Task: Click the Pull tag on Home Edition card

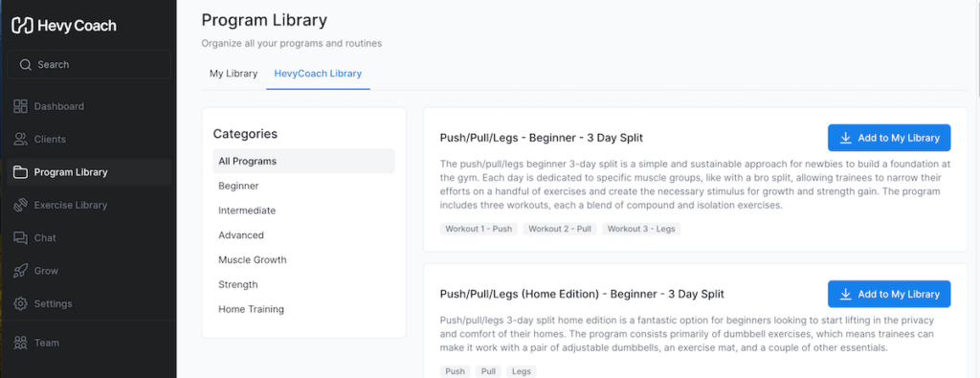Action: coord(489,371)
